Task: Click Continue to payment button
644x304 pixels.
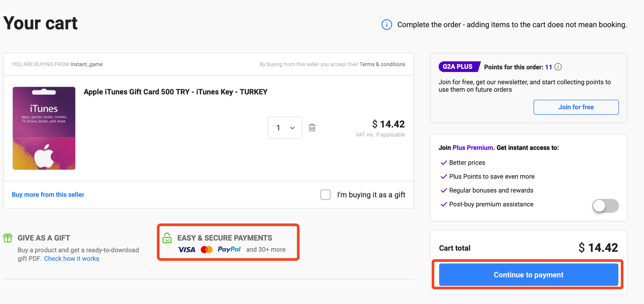Action: coord(528,275)
